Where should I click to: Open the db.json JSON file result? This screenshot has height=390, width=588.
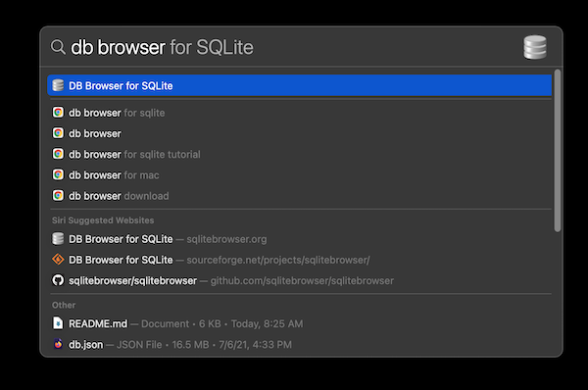299,344
